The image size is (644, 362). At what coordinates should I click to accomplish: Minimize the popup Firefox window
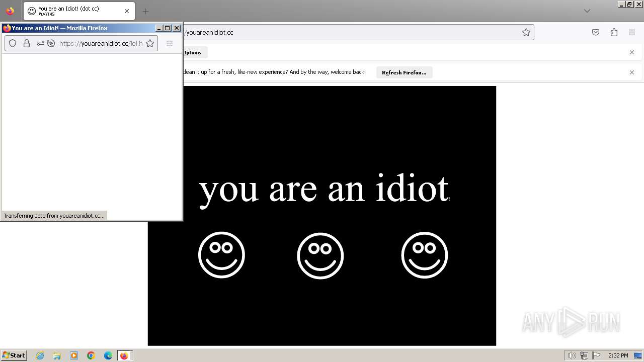(159, 28)
